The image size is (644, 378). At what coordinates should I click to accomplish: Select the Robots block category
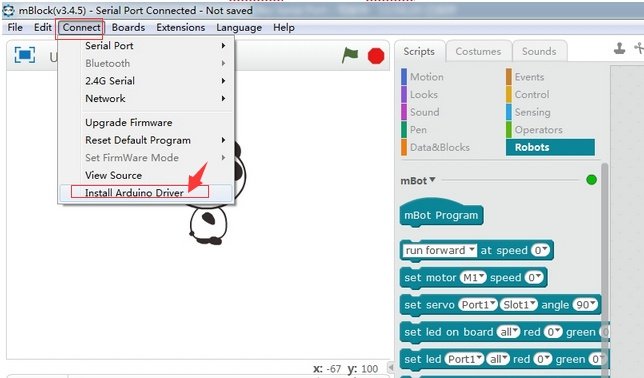(x=550, y=148)
